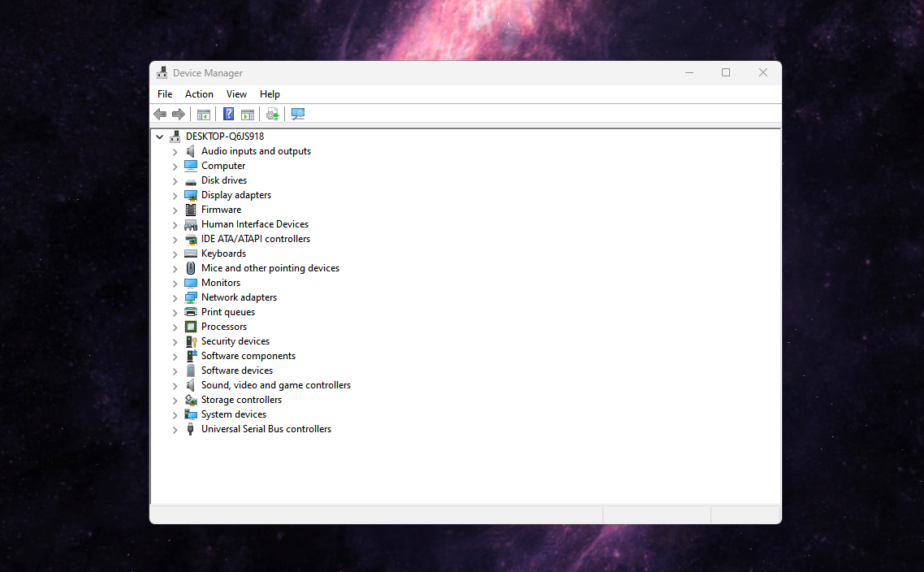Toggle the Show/Hide Console Tree toolbar icon
The width and height of the screenshot is (924, 572).
(204, 114)
